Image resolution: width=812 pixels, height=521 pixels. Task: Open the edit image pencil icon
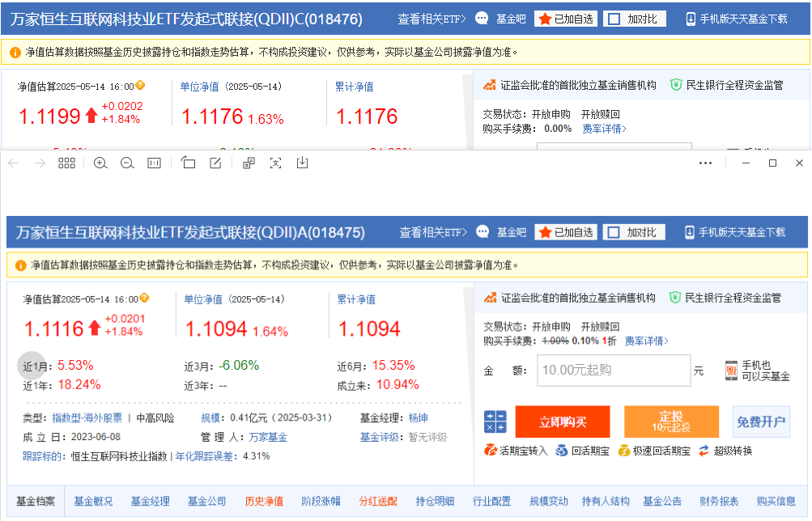point(215,163)
